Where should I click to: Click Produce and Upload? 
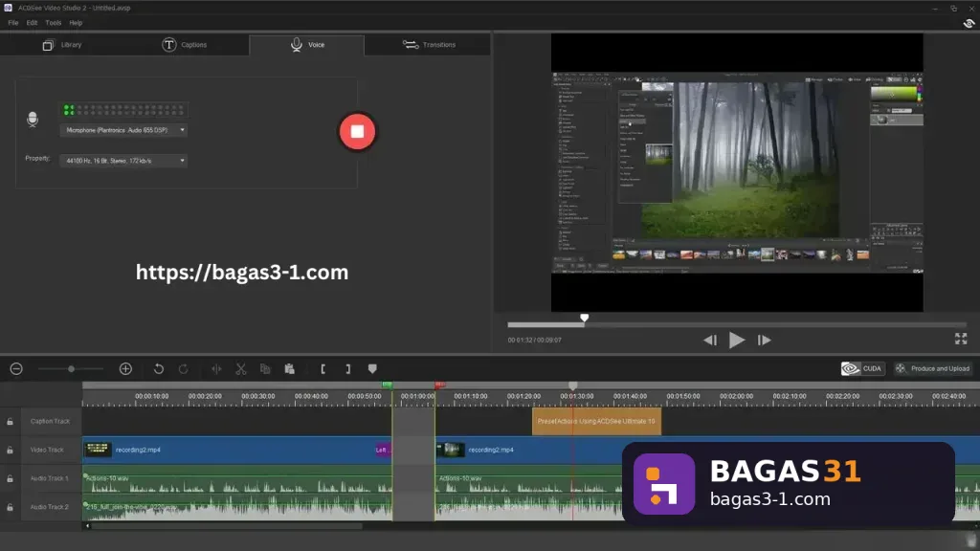coord(932,368)
